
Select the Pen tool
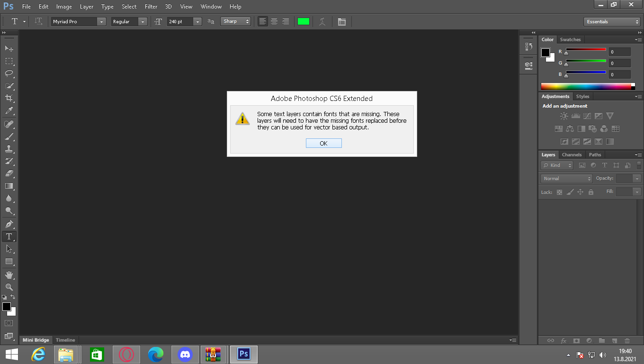point(9,224)
